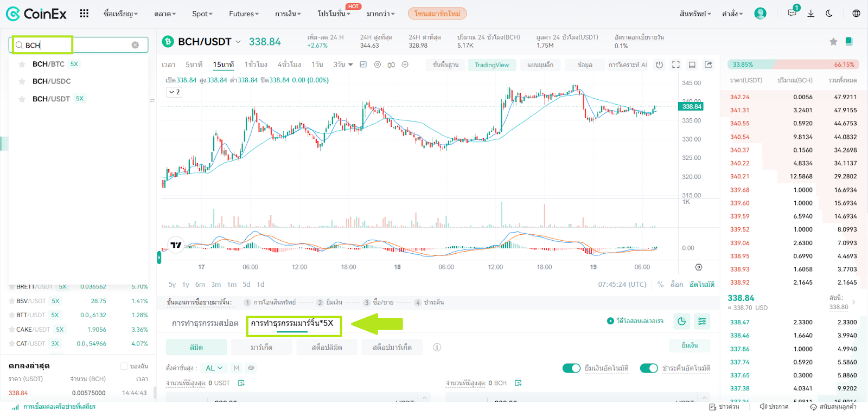Click the CoinEx logo
Image resolution: width=868 pixels, height=411 pixels.
coord(36,14)
